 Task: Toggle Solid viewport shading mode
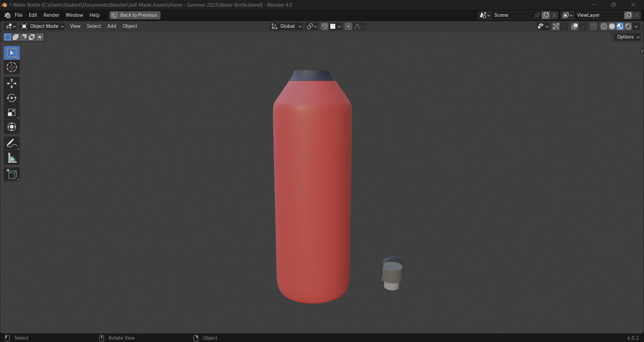tap(612, 26)
